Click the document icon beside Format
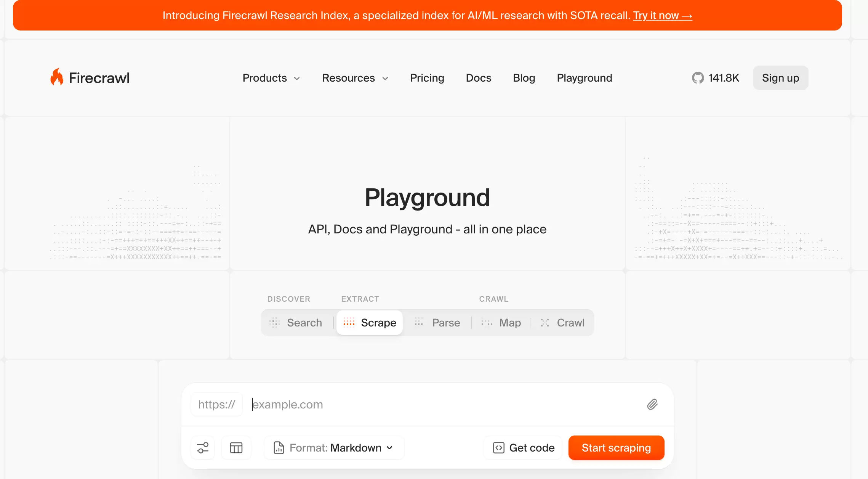This screenshot has height=479, width=868. (279, 448)
